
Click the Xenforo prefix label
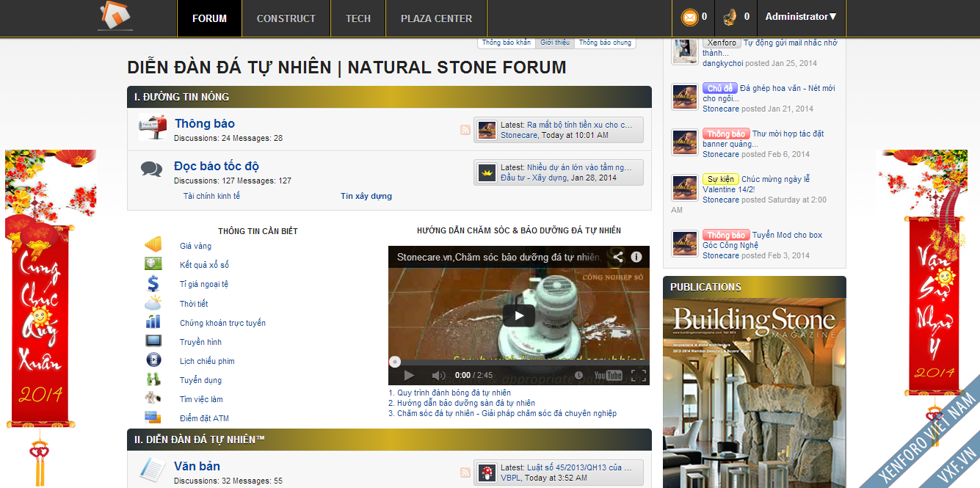[x=722, y=43]
